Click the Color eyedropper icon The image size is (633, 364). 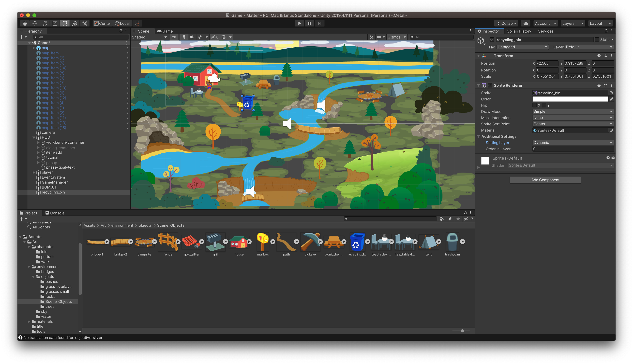coord(611,99)
